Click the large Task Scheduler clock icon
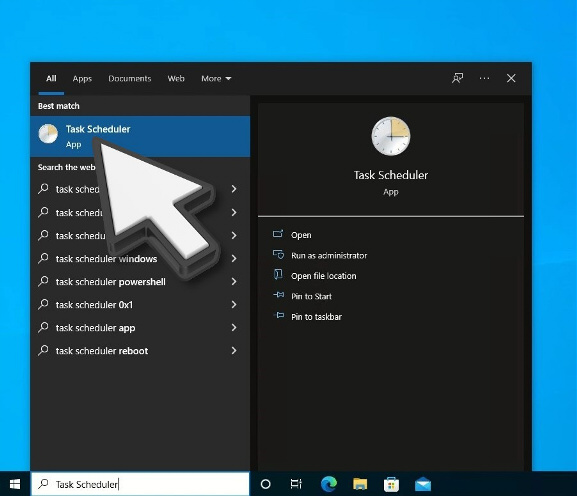Viewport: 577px width, 496px height. [391, 136]
